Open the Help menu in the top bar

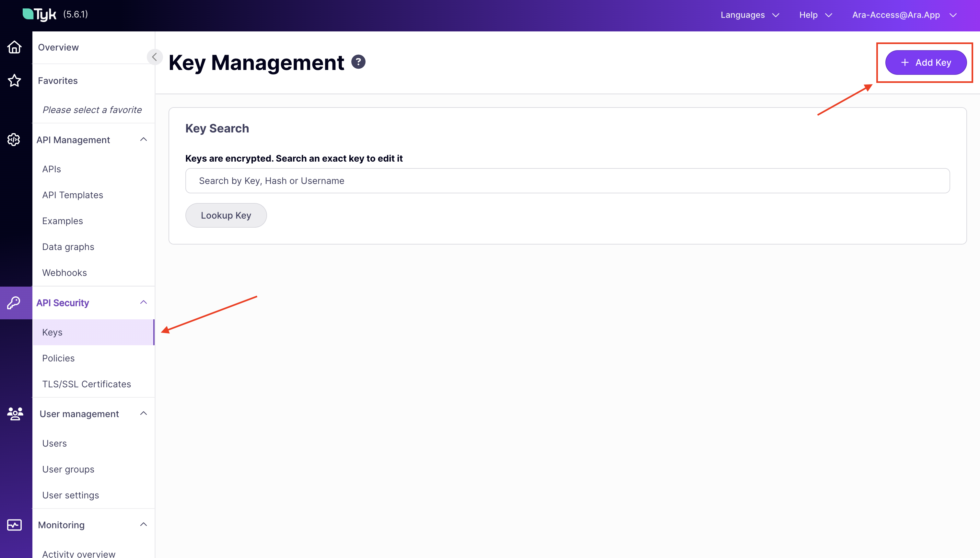[x=815, y=15]
